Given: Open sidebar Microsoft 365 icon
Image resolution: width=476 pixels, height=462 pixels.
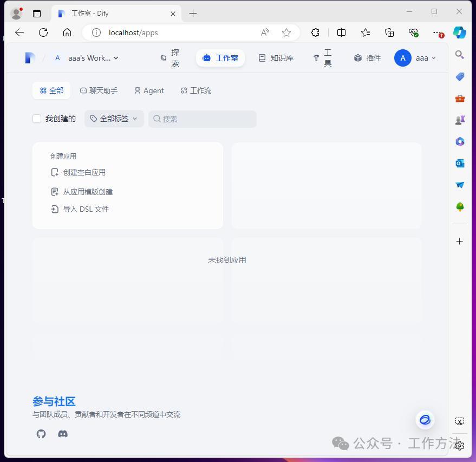Looking at the screenshot, I should pos(460,141).
